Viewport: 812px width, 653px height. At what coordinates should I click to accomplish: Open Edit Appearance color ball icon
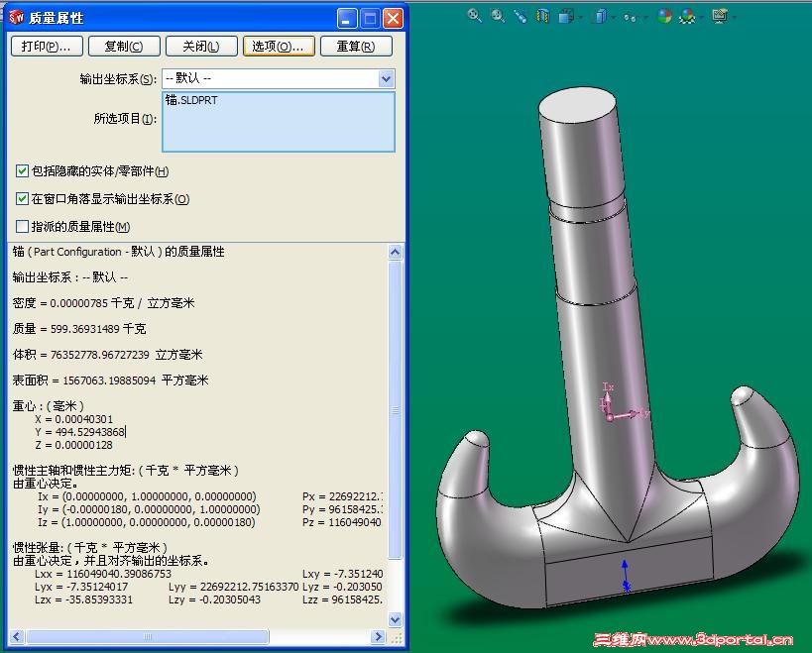click(x=664, y=17)
